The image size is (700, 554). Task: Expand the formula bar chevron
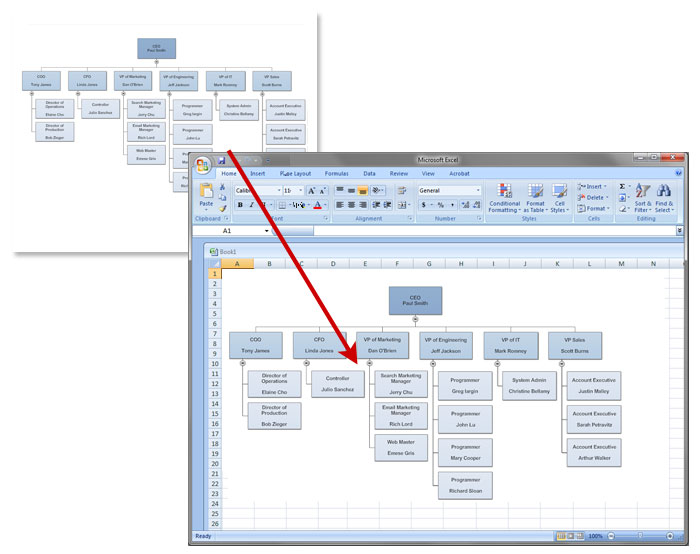tap(679, 230)
